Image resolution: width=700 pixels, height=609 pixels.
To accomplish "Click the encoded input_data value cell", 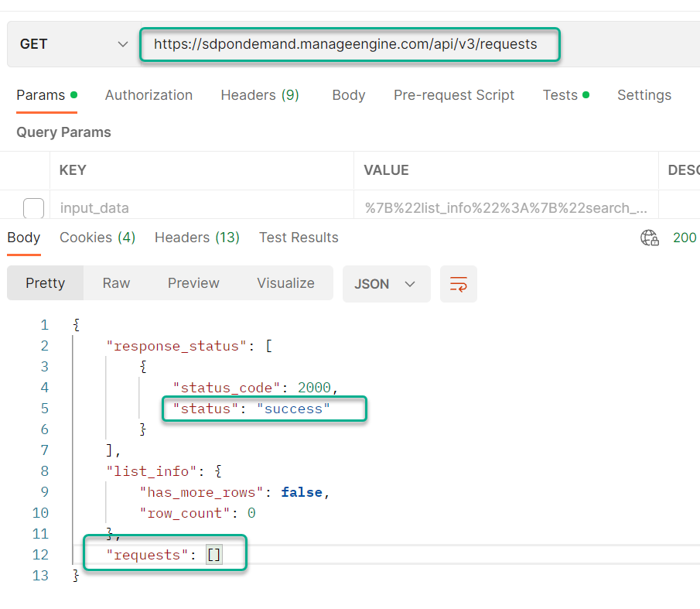I will (x=507, y=208).
